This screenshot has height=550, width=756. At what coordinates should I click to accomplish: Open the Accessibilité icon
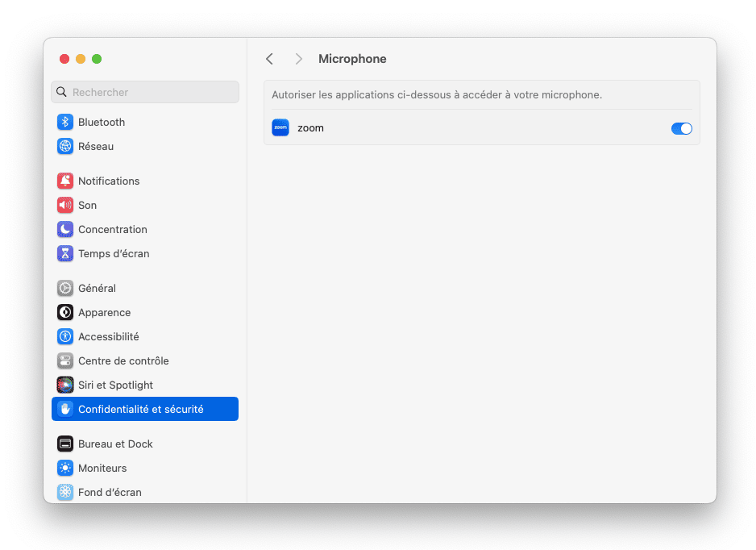point(65,337)
